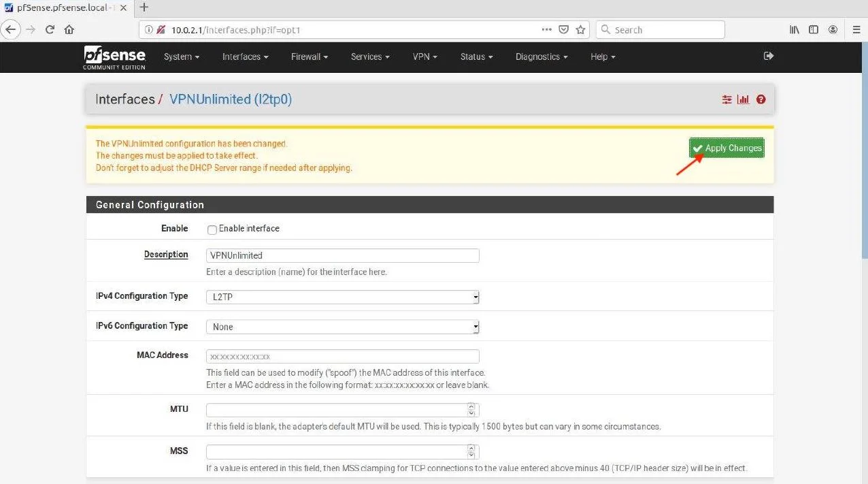Click into the MAC Address field
Screen dimensions: 868x484
[x=342, y=356]
